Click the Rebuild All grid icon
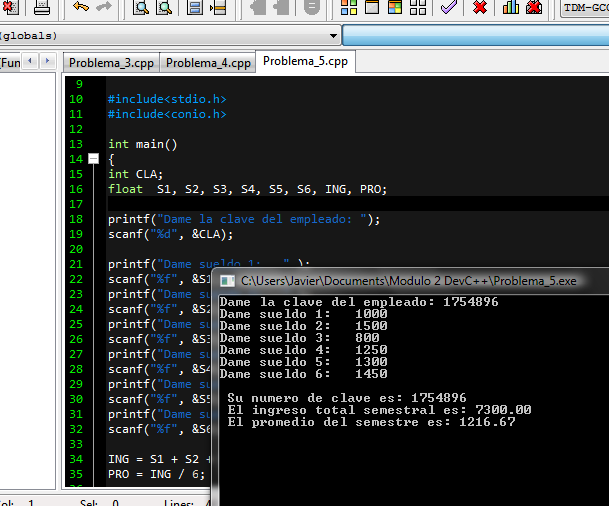This screenshot has width=609, height=506. pos(418,7)
